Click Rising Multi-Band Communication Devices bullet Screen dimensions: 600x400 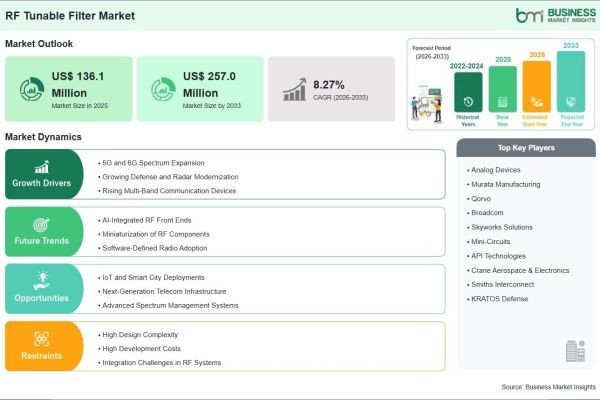pos(167,191)
